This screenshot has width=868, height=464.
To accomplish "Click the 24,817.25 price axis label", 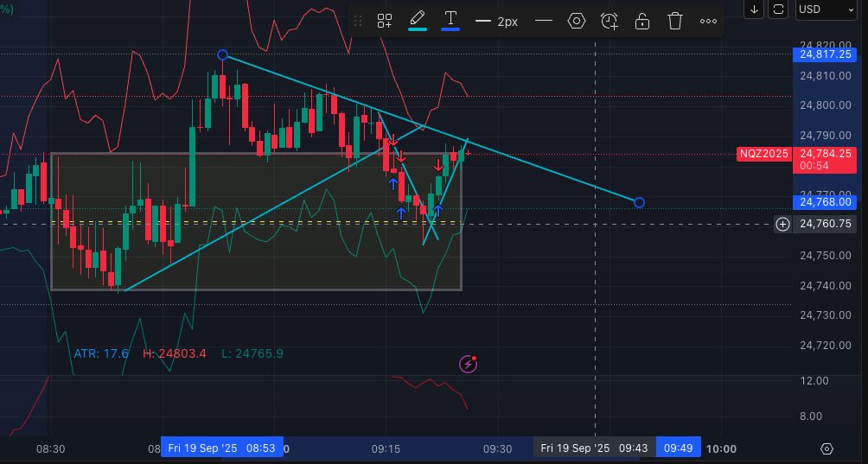I will pyautogui.click(x=826, y=54).
